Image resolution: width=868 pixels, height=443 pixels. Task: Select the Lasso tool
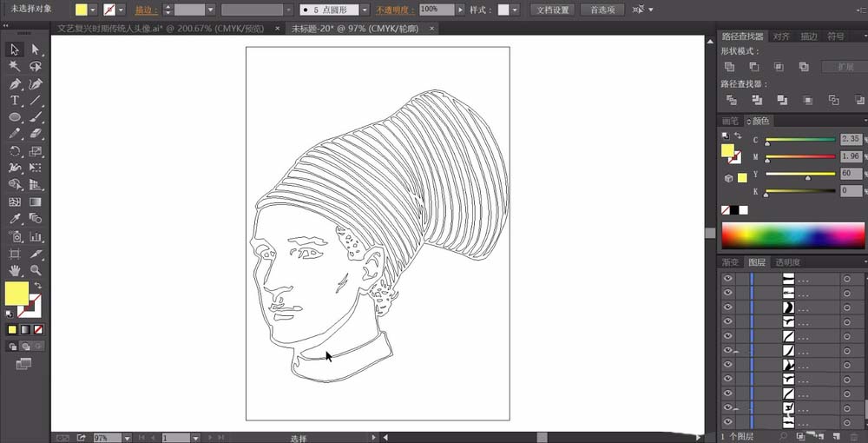36,66
